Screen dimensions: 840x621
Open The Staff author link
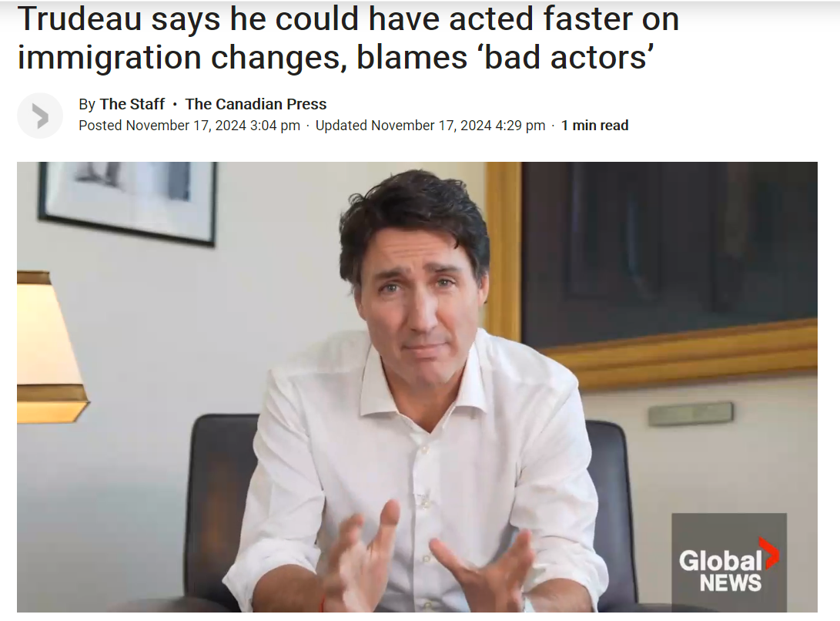point(132,104)
